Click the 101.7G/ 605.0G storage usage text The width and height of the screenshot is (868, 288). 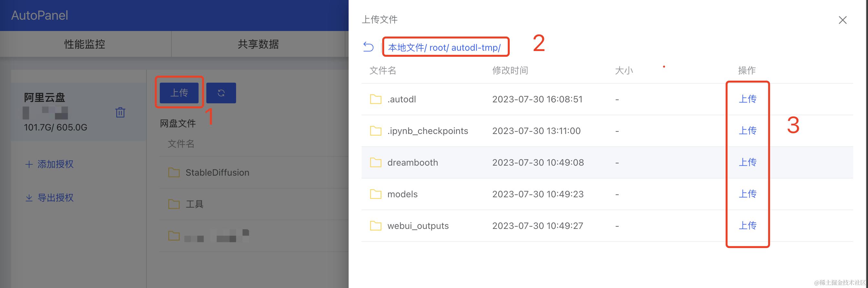click(56, 127)
